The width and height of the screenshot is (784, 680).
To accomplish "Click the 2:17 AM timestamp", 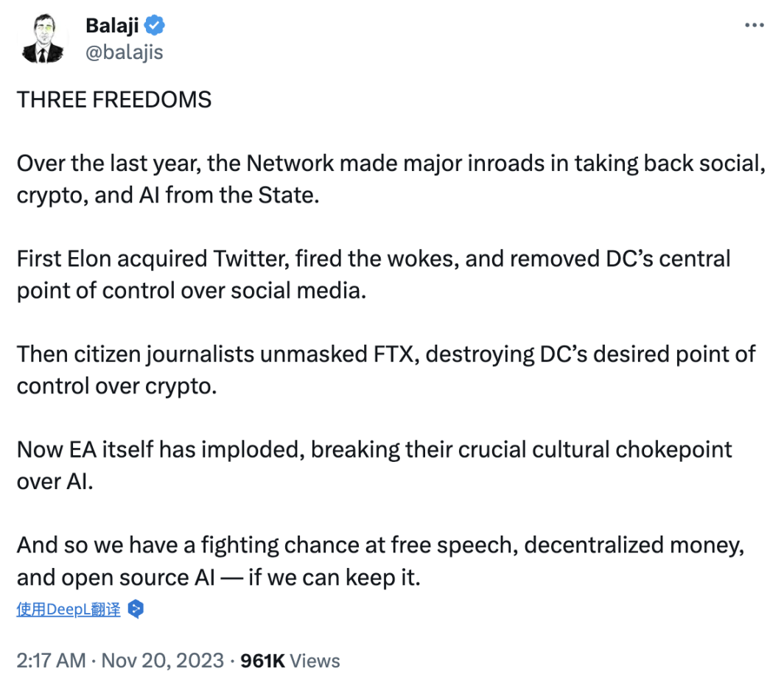I will [51, 661].
